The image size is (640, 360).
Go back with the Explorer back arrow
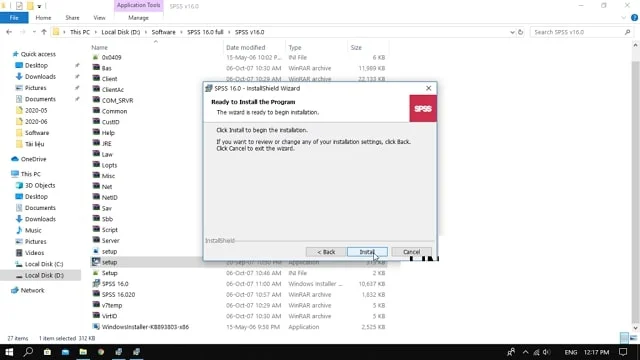click(x=9, y=32)
